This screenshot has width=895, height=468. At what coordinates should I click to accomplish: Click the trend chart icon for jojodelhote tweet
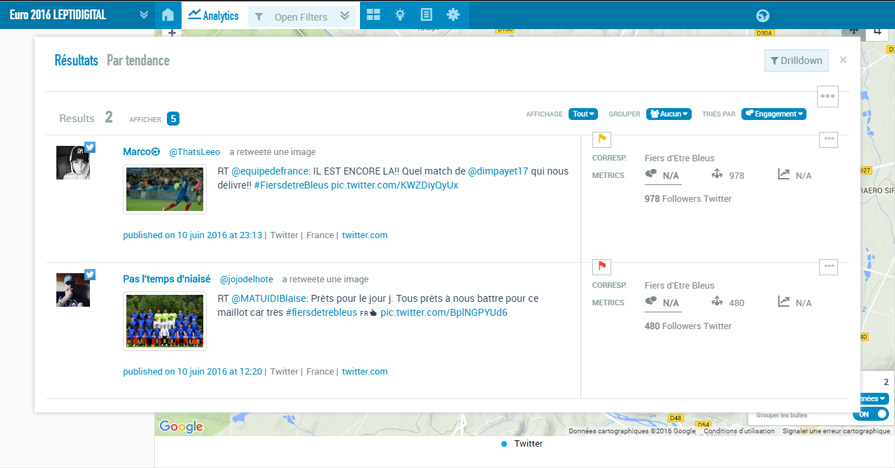tap(783, 301)
